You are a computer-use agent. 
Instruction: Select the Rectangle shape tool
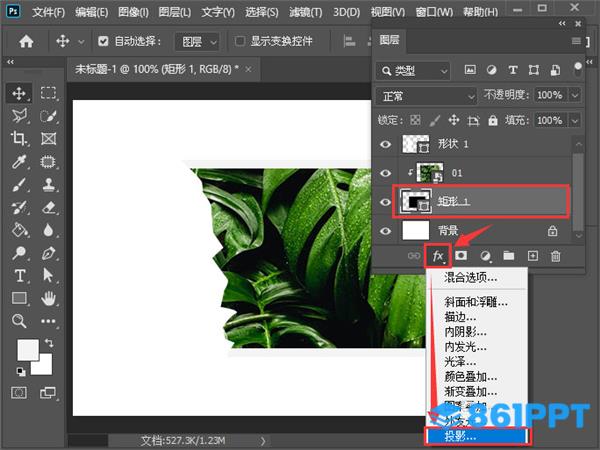click(20, 298)
